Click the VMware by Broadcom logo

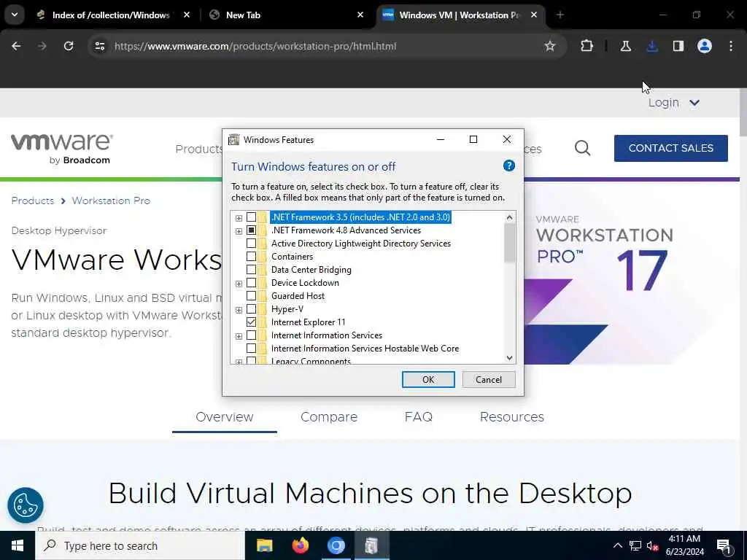point(62,149)
